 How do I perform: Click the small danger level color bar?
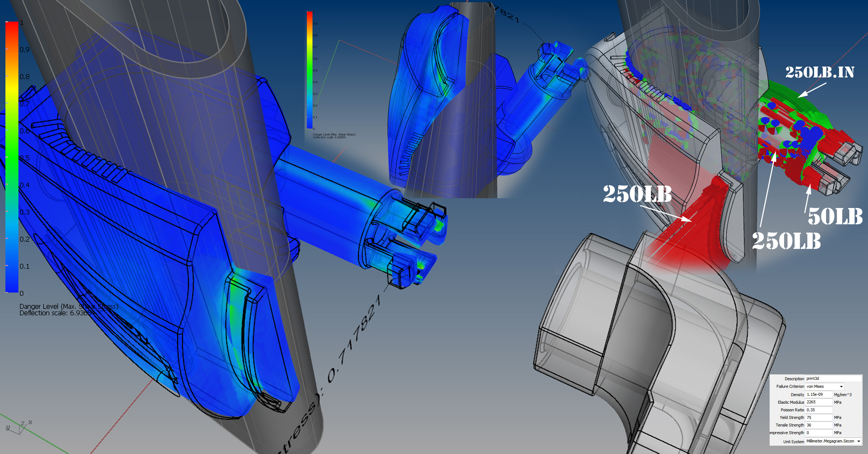pos(310,69)
